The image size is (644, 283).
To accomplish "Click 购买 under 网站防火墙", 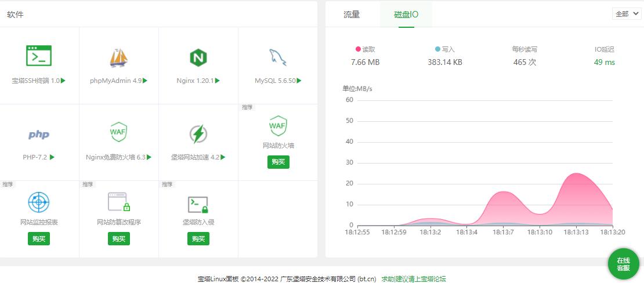I will point(278,162).
